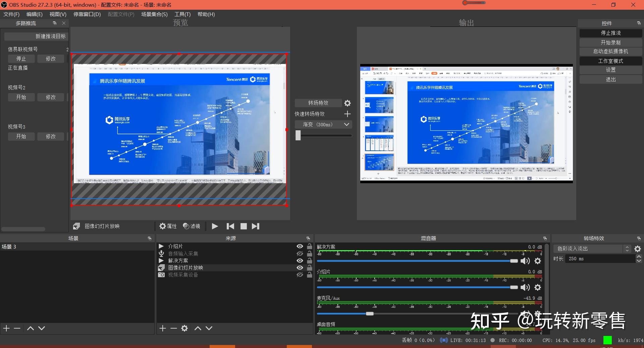Viewport: 644px width, 348px height.
Task: Open the 帮助(H) menu
Action: [206, 14]
